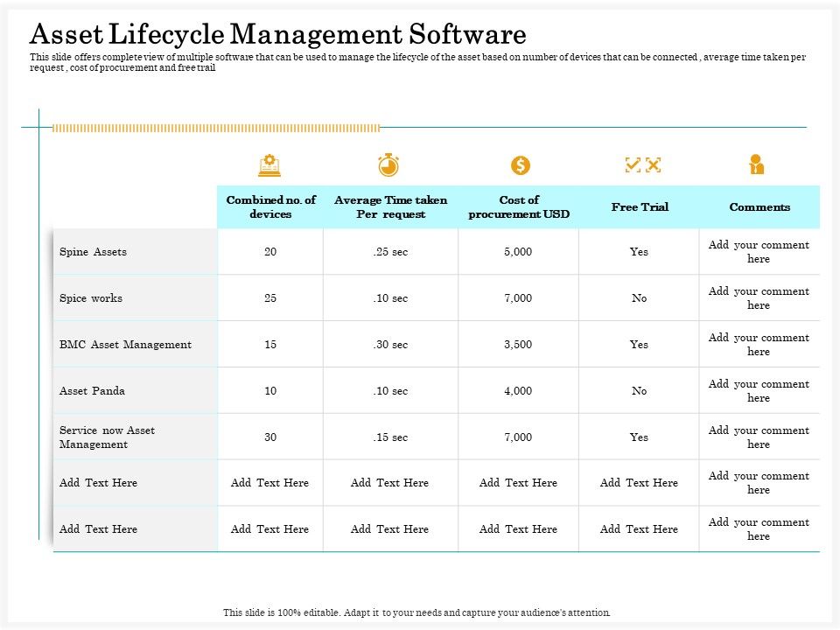Select the 'Comments' column header
The image size is (840, 630).
tap(759, 206)
